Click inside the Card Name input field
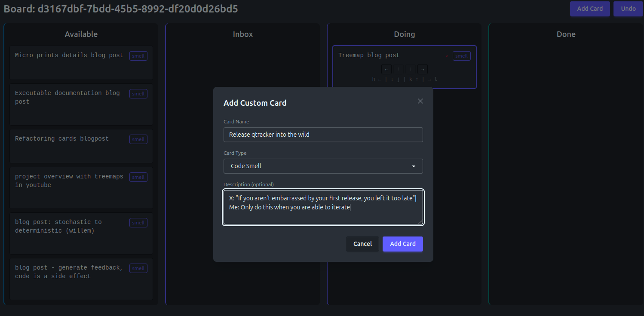 323,135
